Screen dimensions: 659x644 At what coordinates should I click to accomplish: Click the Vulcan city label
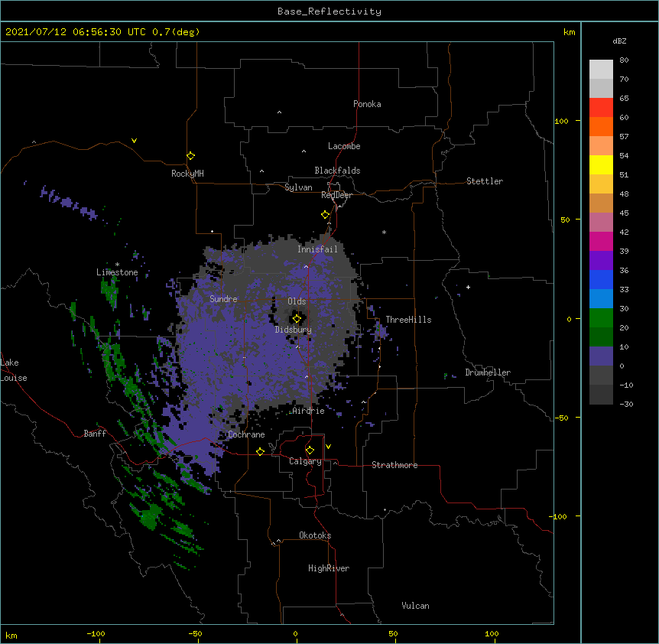[415, 606]
